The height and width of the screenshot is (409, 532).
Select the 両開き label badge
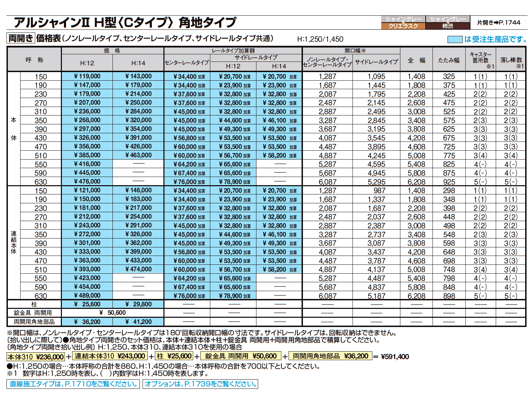tap(21, 38)
